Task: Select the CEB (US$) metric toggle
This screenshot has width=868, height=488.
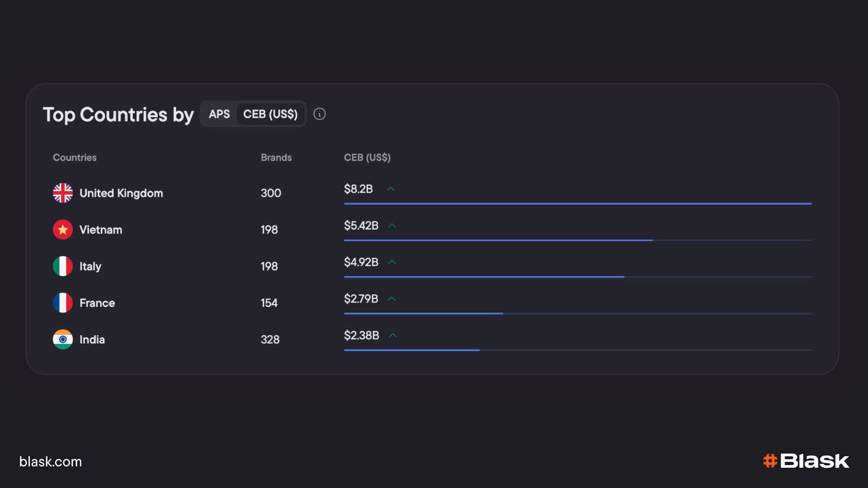Action: click(x=270, y=114)
